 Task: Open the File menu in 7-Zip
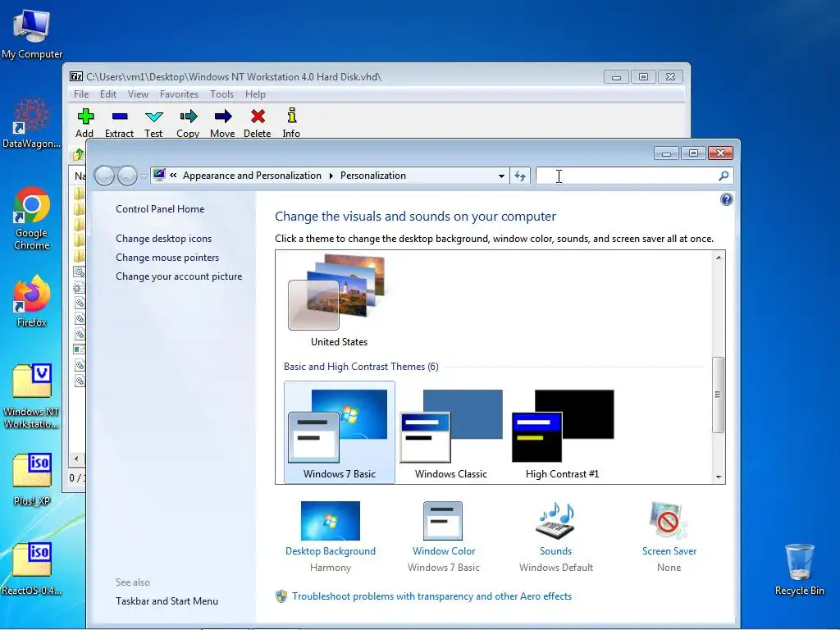(81, 94)
